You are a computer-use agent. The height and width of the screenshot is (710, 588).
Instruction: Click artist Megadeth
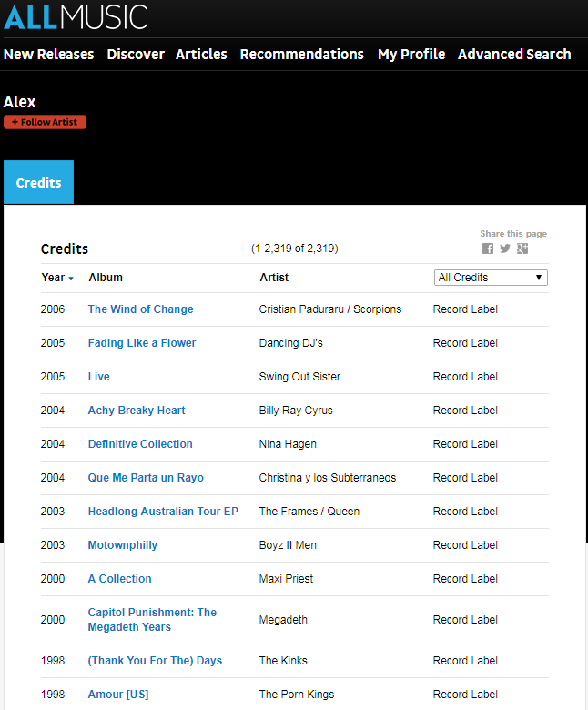(x=283, y=620)
